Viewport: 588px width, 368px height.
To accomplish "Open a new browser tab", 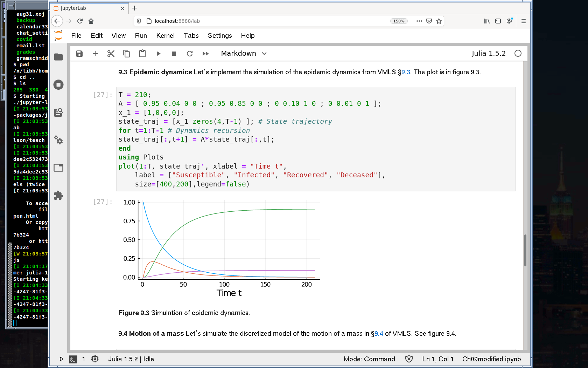I will point(134,8).
